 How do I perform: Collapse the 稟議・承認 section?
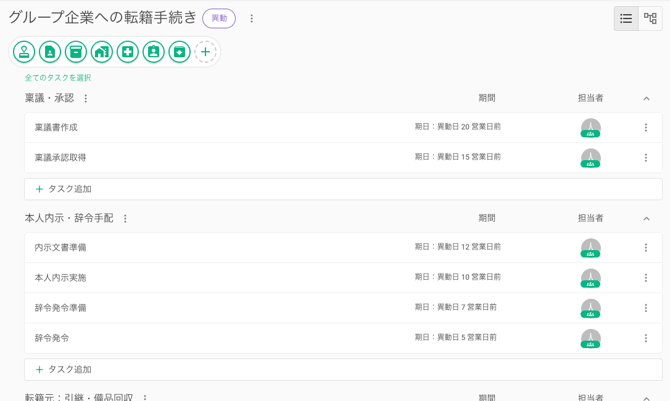(646, 99)
